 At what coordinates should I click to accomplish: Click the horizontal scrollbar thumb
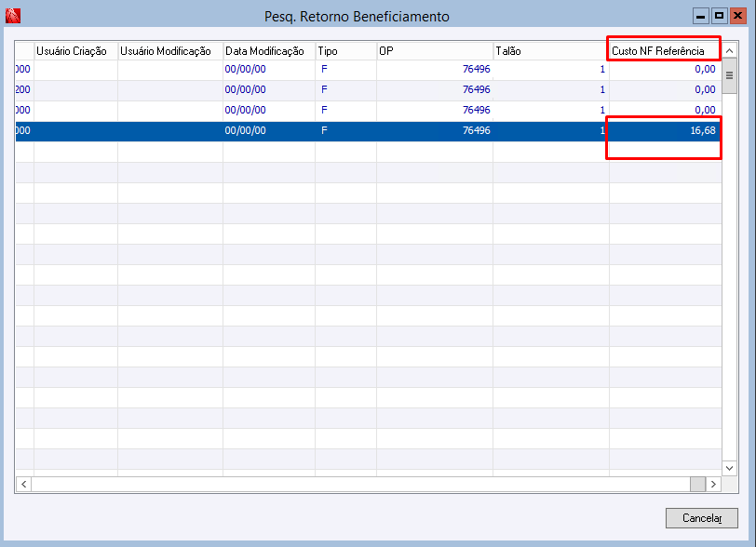click(697, 485)
